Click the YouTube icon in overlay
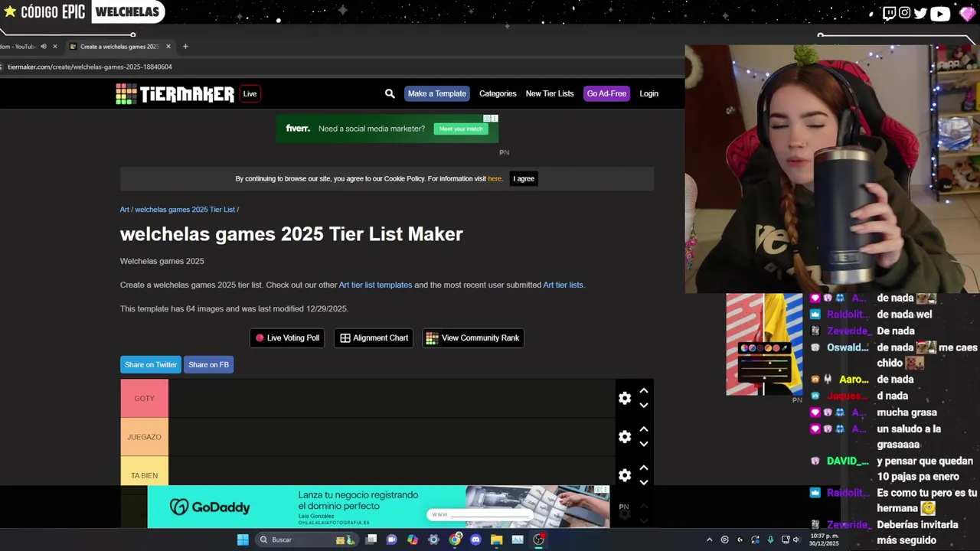 click(940, 12)
